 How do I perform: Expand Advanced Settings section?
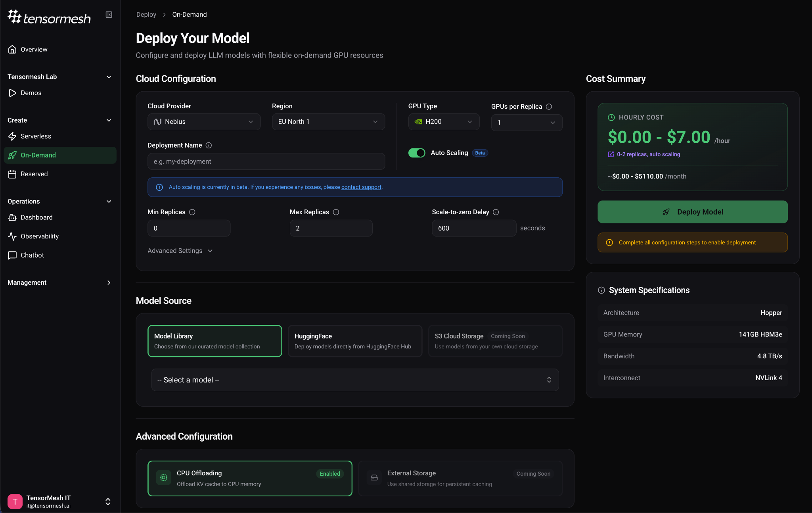pos(180,251)
